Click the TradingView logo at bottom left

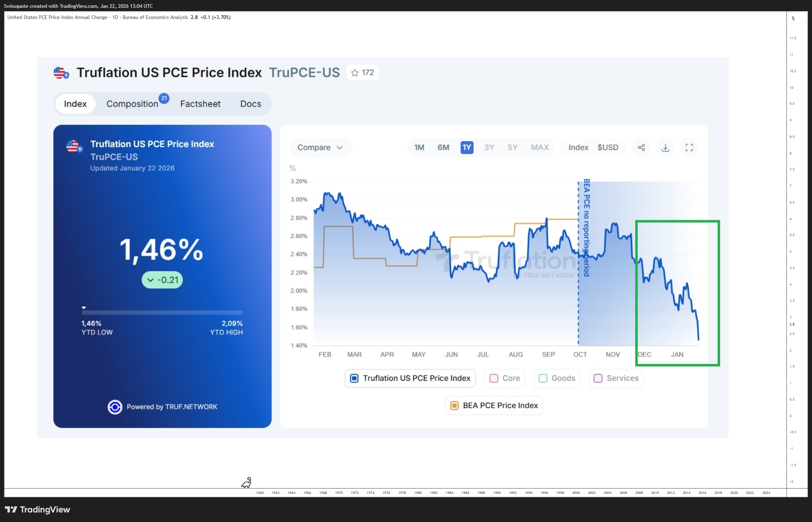coord(38,510)
